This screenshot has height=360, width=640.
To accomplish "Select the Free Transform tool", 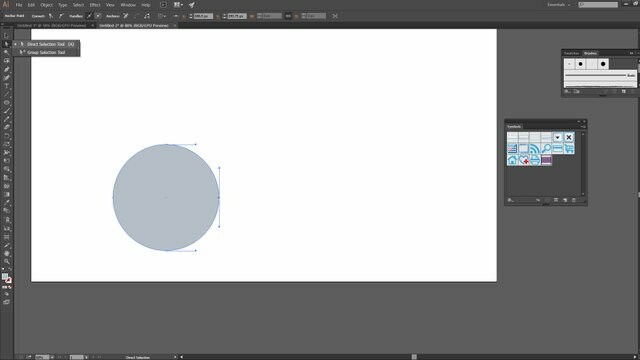I will (6, 161).
